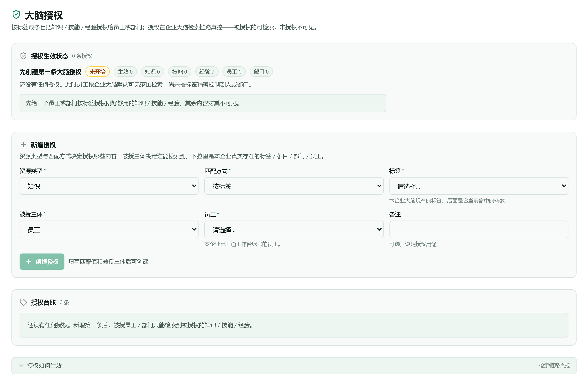Click the 0 条授权 count text

[82, 56]
